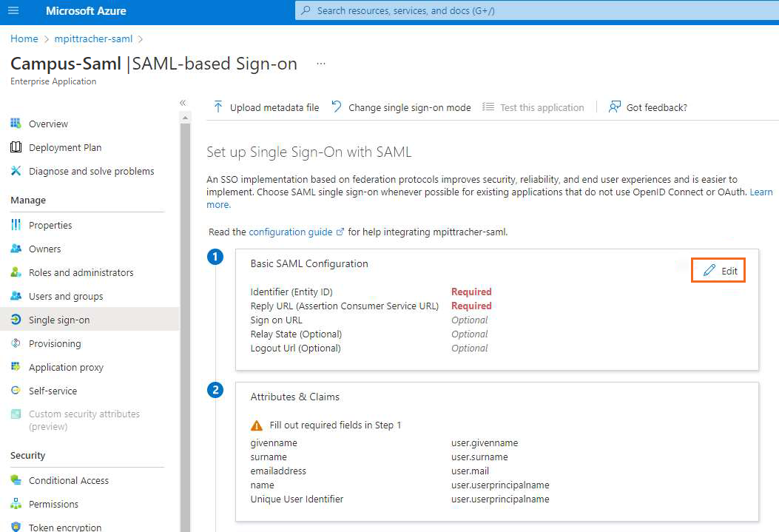Click the Change sign-on mode undo icon

337,107
